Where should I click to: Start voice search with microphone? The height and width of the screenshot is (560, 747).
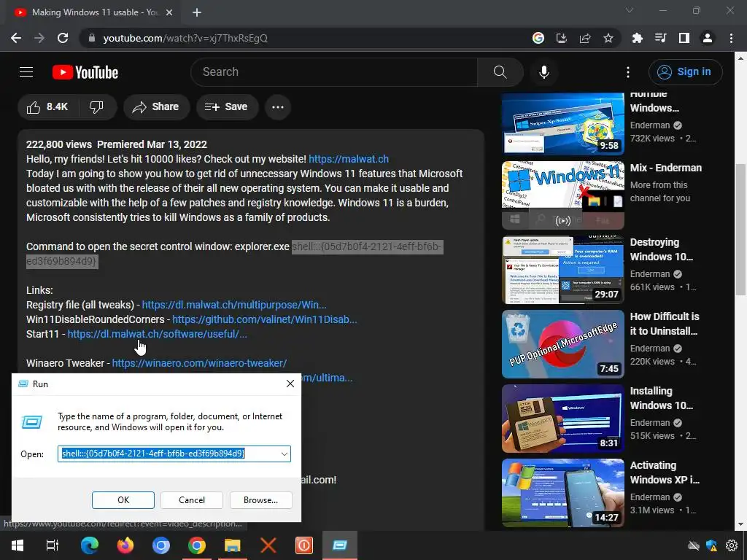pos(544,72)
